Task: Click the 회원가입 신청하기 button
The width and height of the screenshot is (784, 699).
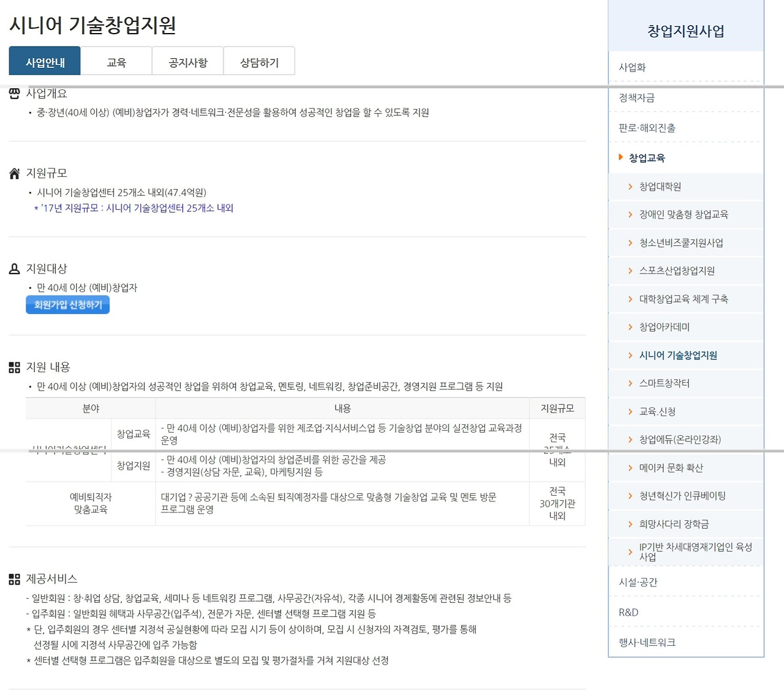Action: [x=67, y=305]
